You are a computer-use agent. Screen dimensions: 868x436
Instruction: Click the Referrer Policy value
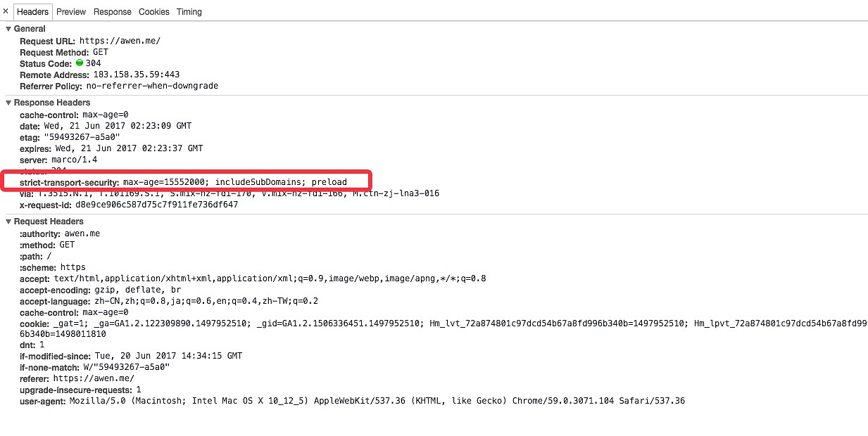coord(151,86)
